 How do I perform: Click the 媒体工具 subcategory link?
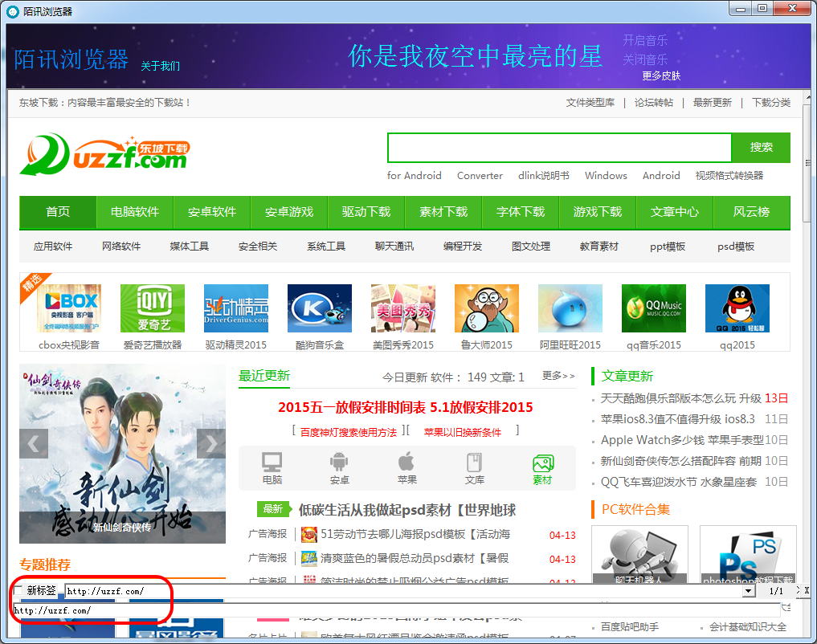(189, 247)
